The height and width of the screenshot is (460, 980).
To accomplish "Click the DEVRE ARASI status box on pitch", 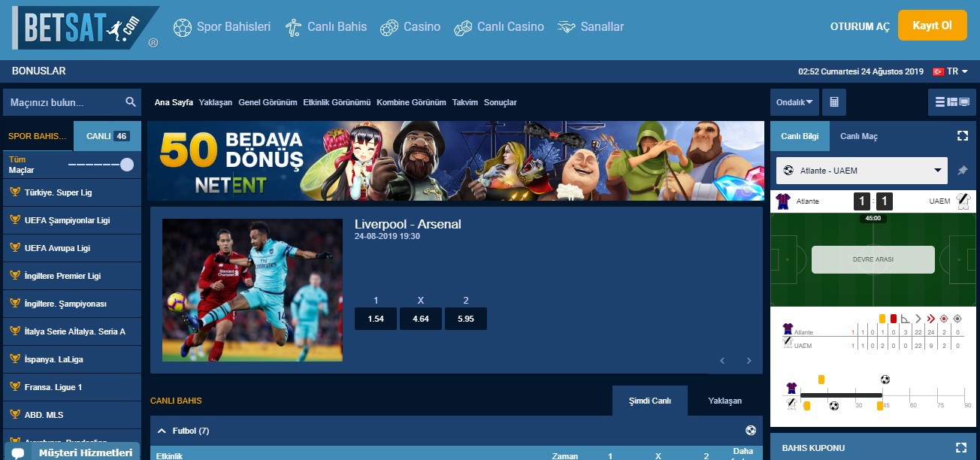I will 873,259.
